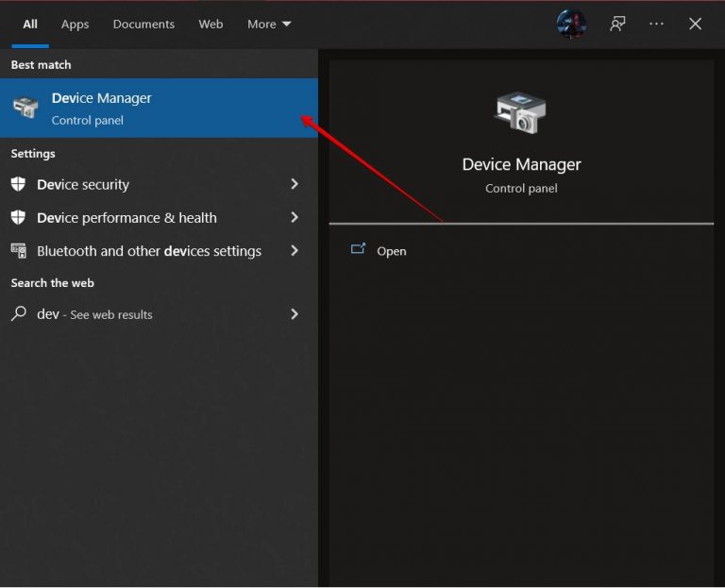Click the Device performance & health shield icon
This screenshot has width=725, height=588.
click(19, 217)
